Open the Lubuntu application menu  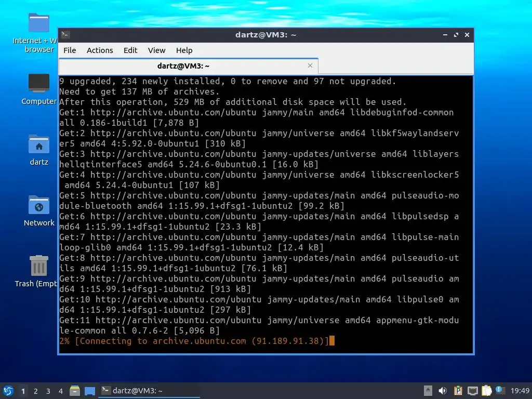pos(8,391)
